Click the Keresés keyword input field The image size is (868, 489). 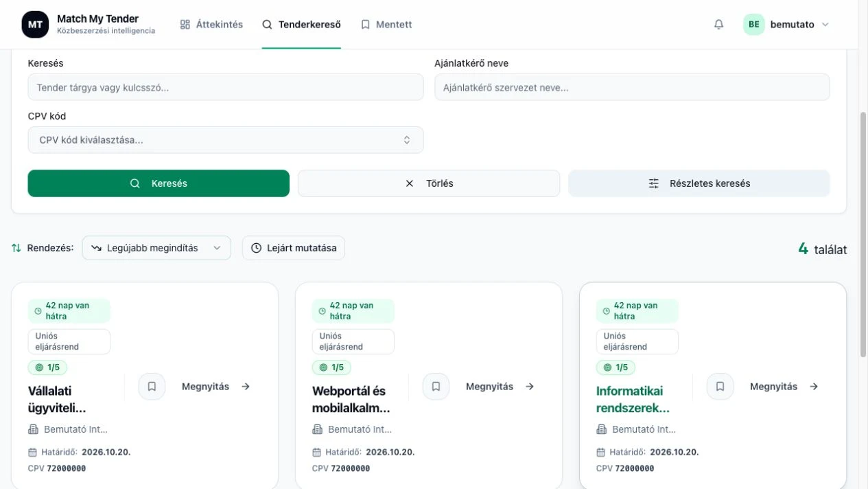click(226, 87)
